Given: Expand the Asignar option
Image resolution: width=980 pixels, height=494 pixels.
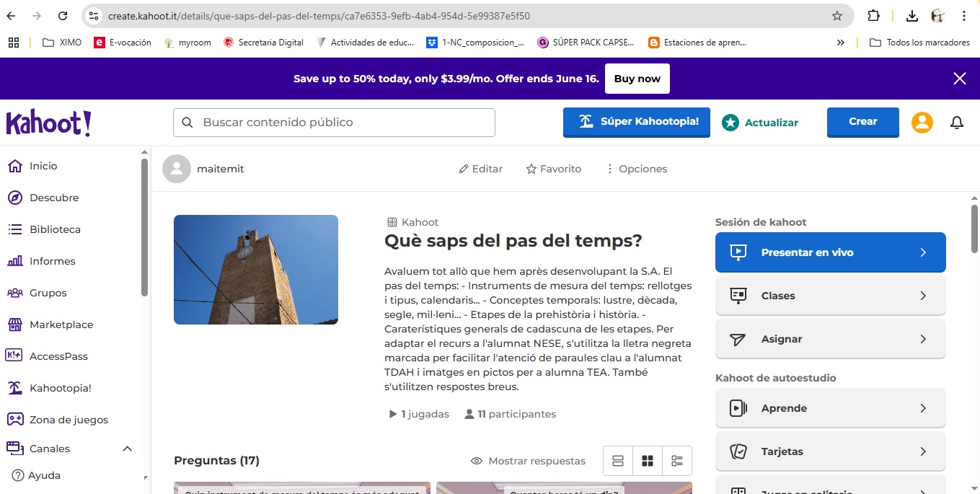Looking at the screenshot, I should point(829,338).
